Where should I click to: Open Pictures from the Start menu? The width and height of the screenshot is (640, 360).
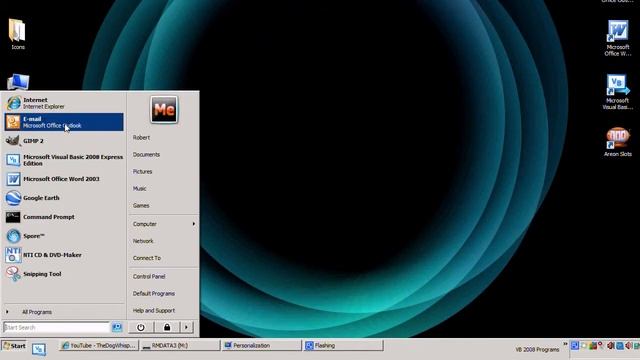[x=142, y=172]
